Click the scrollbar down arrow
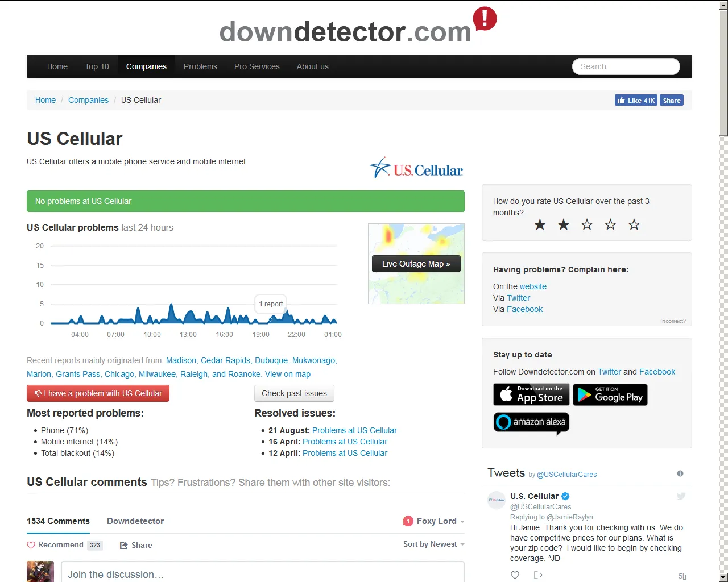This screenshot has height=582, width=728. coord(723,577)
